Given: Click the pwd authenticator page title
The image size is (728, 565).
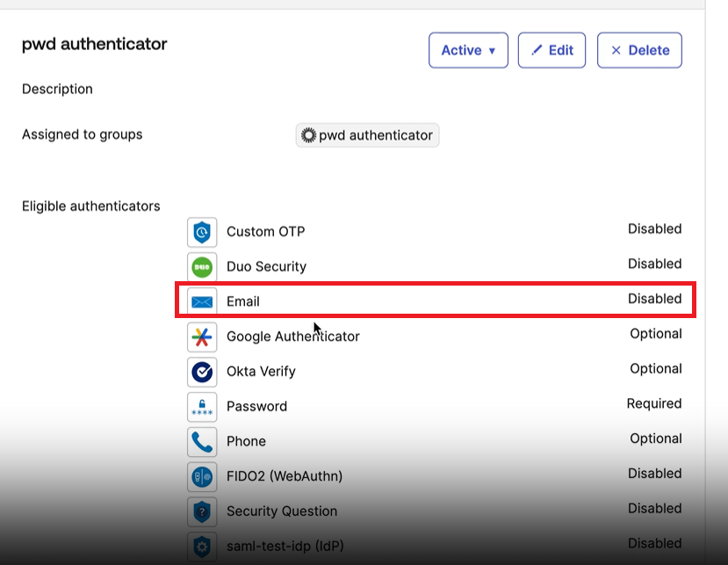Looking at the screenshot, I should tap(94, 44).
